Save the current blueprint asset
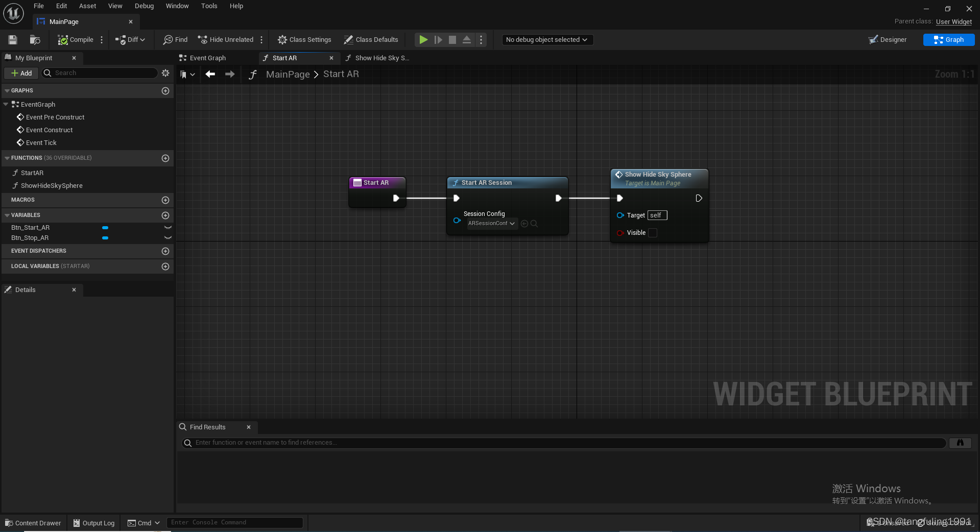980x532 pixels. (x=13, y=40)
